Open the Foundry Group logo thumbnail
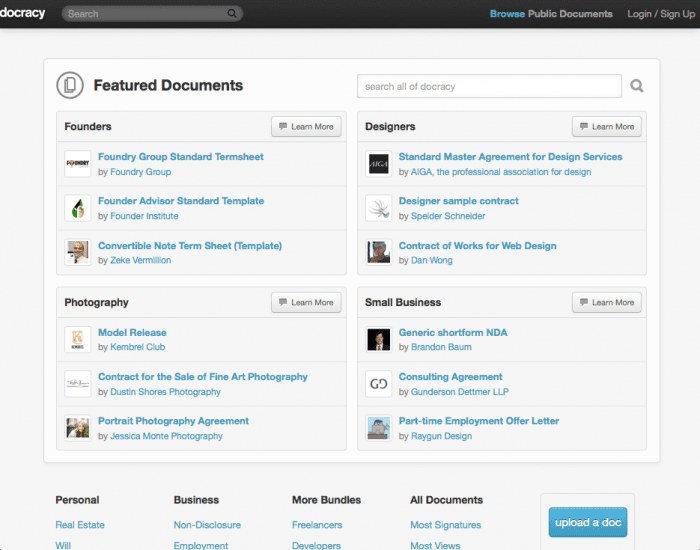Screen dimensions: 700x550 pos(78,164)
